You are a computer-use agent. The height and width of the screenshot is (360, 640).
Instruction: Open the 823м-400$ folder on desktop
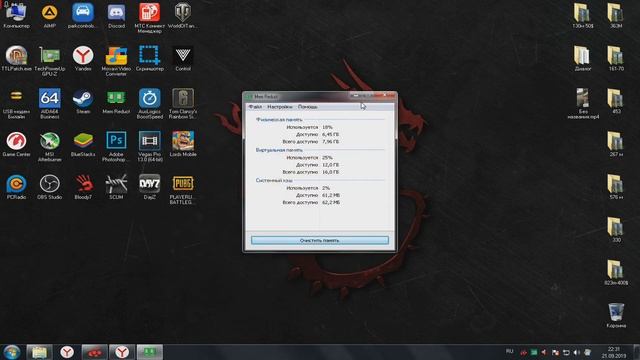tap(616, 272)
